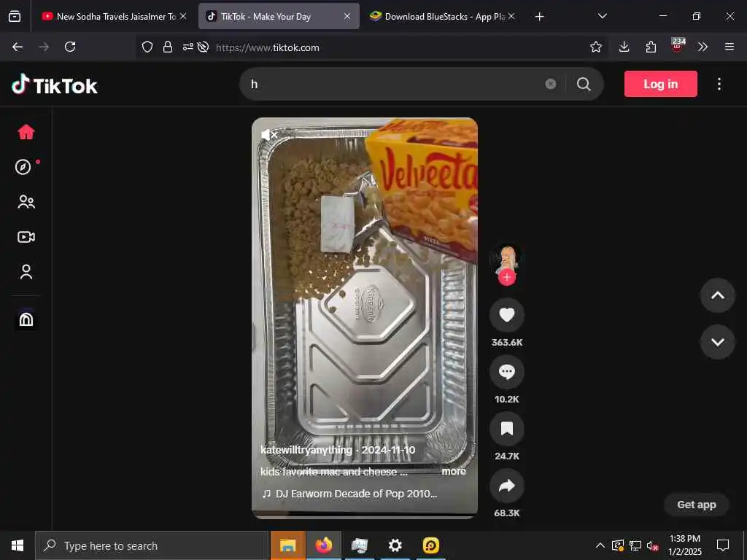Click the taskbar Type here to search box
Viewport: 747px width, 560px height.
coord(152,545)
